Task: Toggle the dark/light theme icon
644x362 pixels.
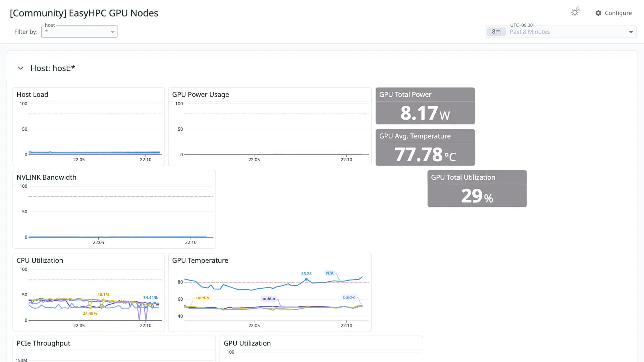Action: coord(576,12)
